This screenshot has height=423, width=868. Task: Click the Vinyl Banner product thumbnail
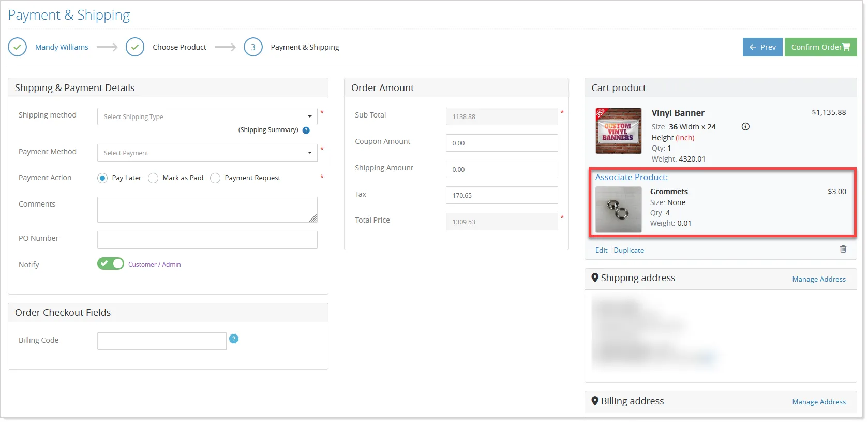point(619,131)
